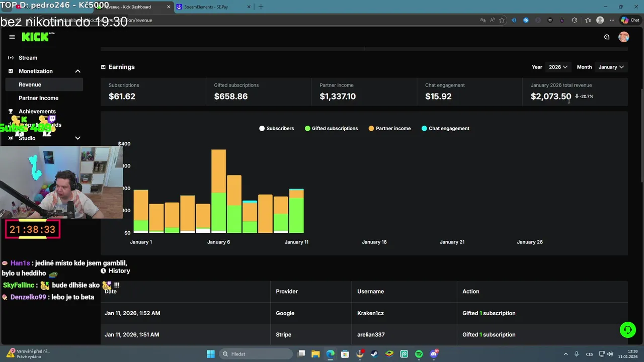Click the page vertical scrollbar
The height and width of the screenshot is (362, 644).
click(641, 136)
